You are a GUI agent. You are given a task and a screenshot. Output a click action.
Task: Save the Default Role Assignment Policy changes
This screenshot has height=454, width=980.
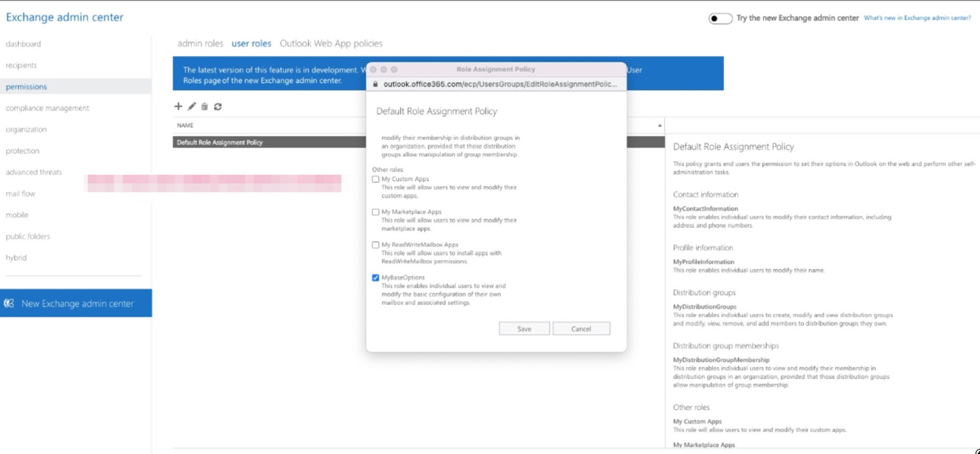(524, 328)
